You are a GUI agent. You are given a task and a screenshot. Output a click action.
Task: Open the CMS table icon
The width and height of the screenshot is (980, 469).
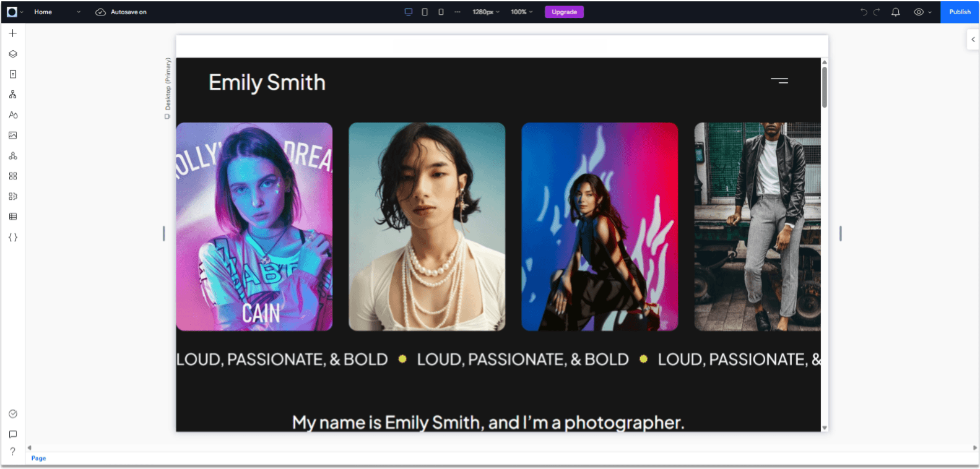[x=12, y=217]
